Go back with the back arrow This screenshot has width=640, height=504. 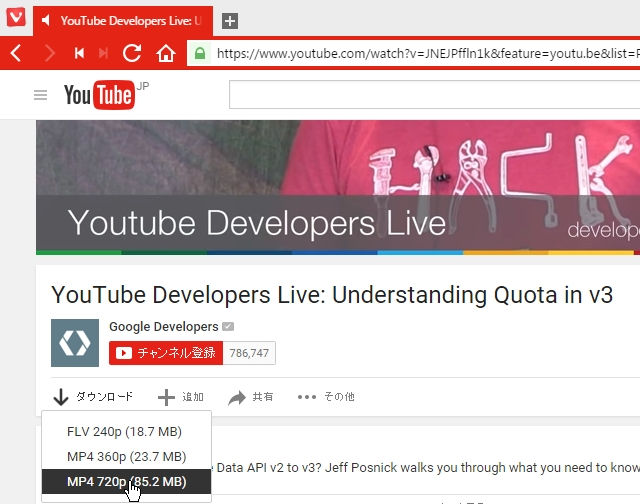click(16, 53)
